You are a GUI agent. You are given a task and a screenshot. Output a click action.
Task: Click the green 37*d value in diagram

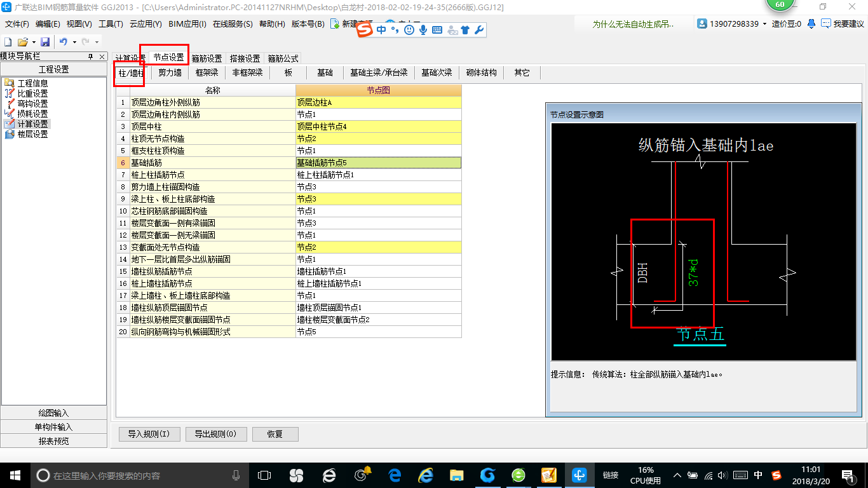[694, 271]
